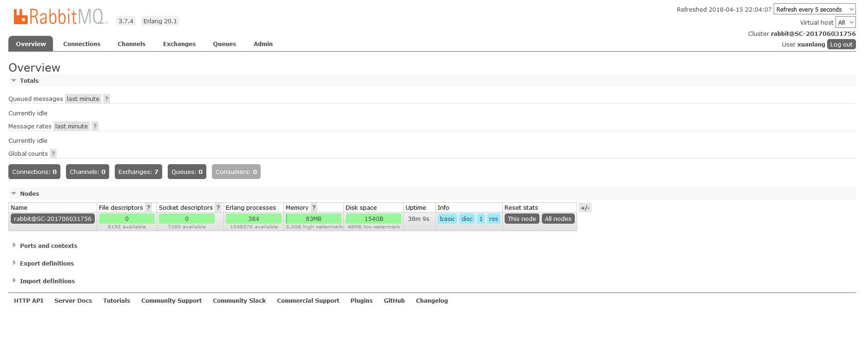
Task: Open help for Global counts
Action: coord(53,153)
